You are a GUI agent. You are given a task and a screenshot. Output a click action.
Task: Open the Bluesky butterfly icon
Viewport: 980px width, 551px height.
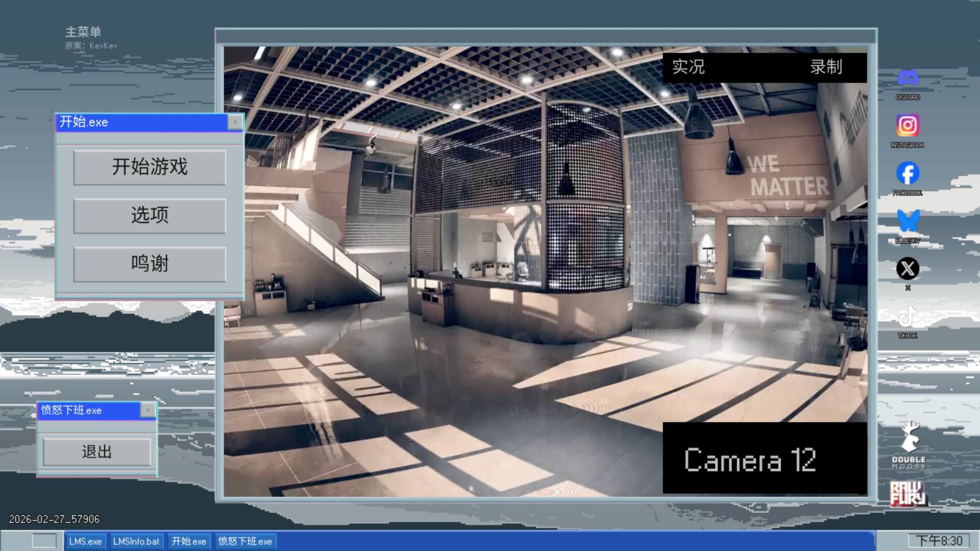908,221
